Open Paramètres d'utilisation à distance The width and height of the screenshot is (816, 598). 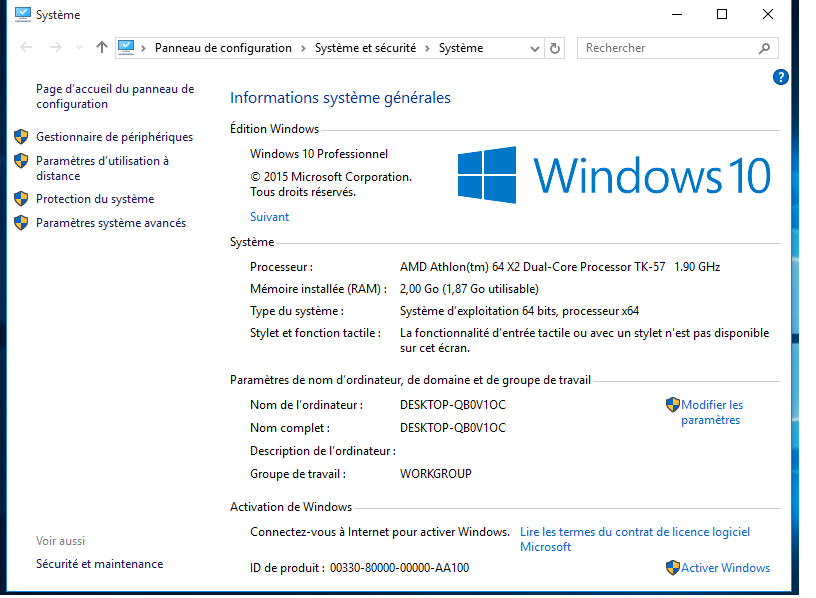103,168
